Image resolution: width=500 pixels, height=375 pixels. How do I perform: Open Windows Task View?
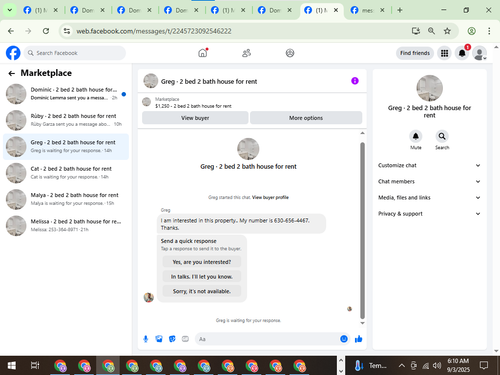pyautogui.click(x=35, y=366)
